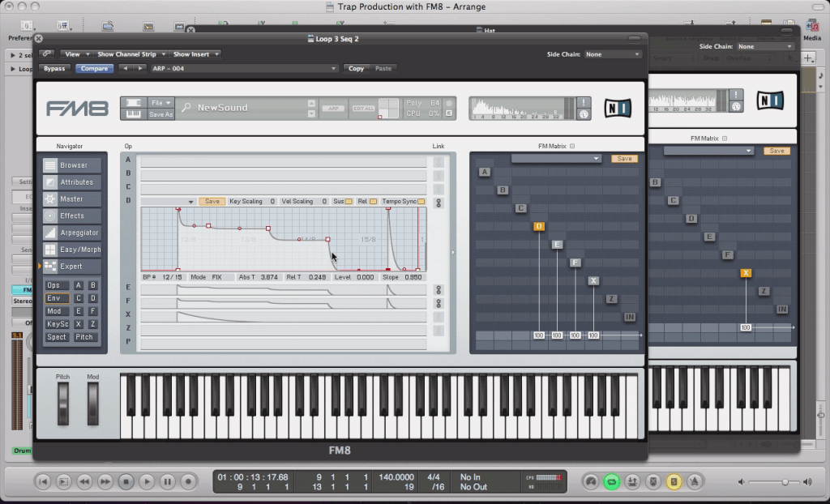Click the Play transport button
Screen dimensions: 830x504
tap(147, 482)
